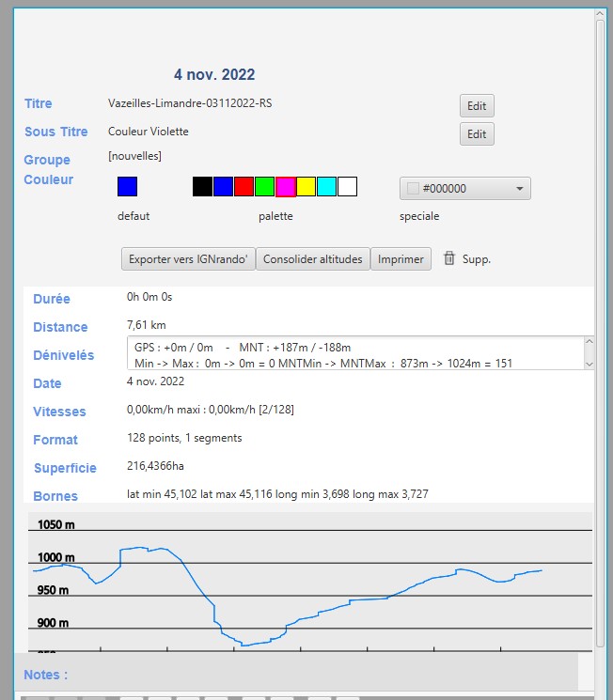The width and height of the screenshot is (613, 700).
Task: Pick the red palette swatch
Action: coord(244,186)
